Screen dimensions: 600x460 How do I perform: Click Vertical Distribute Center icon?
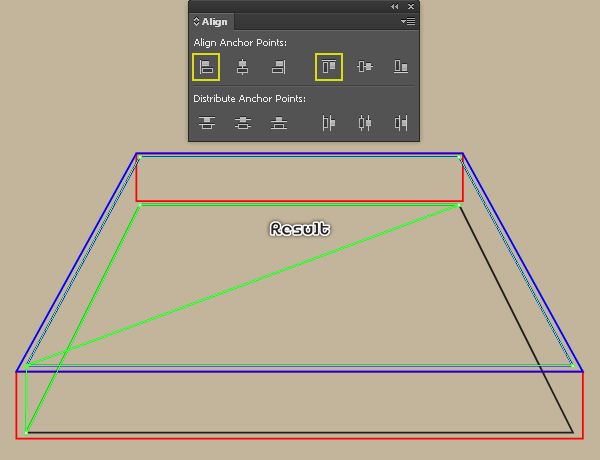[x=243, y=123]
